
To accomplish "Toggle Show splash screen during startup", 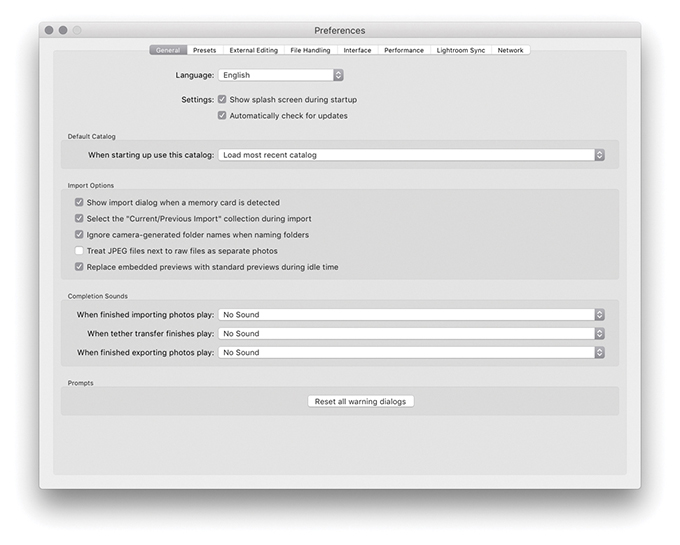I will point(222,99).
